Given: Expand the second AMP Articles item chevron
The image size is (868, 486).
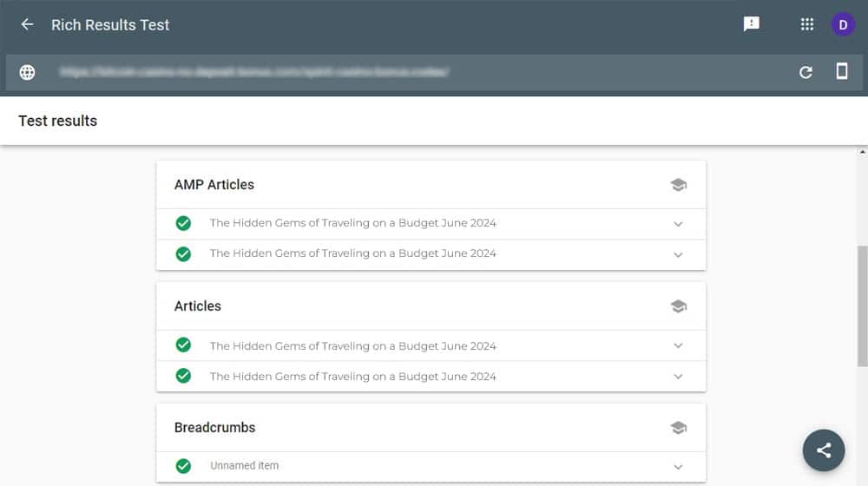Looking at the screenshot, I should pos(678,254).
